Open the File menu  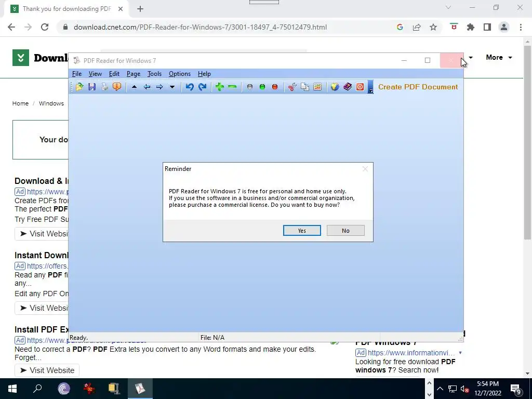tap(77, 74)
